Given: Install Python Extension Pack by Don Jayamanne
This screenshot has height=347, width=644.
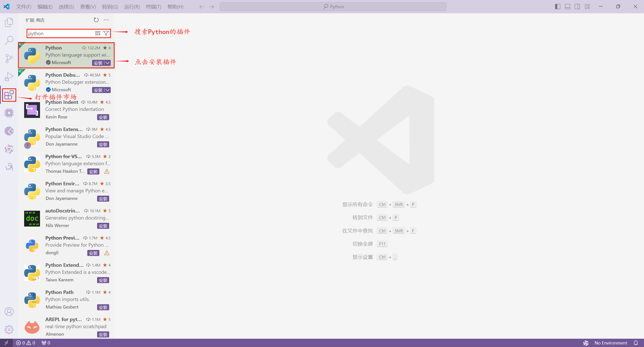Looking at the screenshot, I should (103, 144).
